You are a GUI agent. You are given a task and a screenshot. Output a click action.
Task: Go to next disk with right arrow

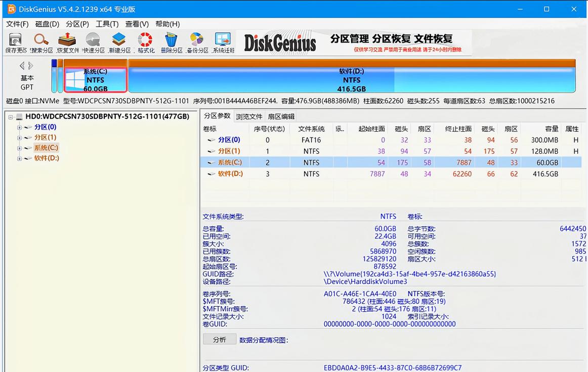click(31, 66)
